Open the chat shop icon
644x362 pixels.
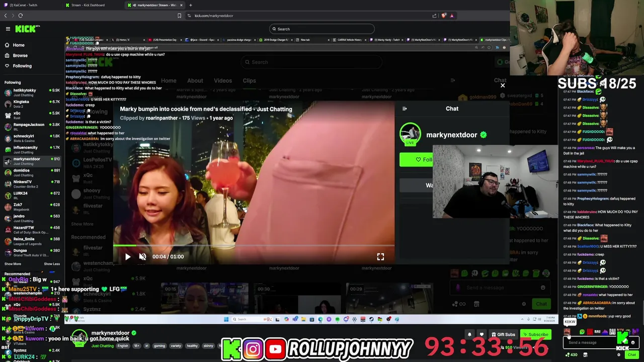585,355
